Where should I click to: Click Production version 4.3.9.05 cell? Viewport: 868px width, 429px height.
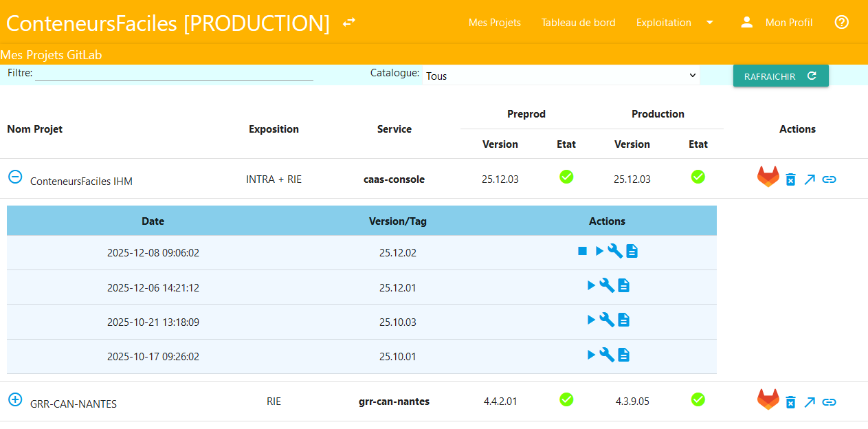point(632,401)
